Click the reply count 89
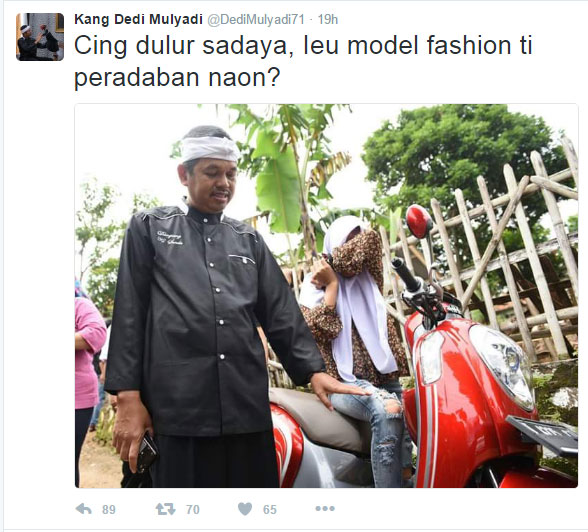The width and height of the screenshot is (588, 532). (109, 510)
